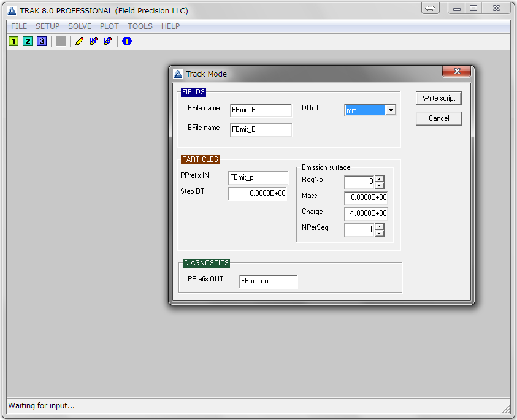Open the blue info icon
The image size is (517, 420).
[x=127, y=41]
